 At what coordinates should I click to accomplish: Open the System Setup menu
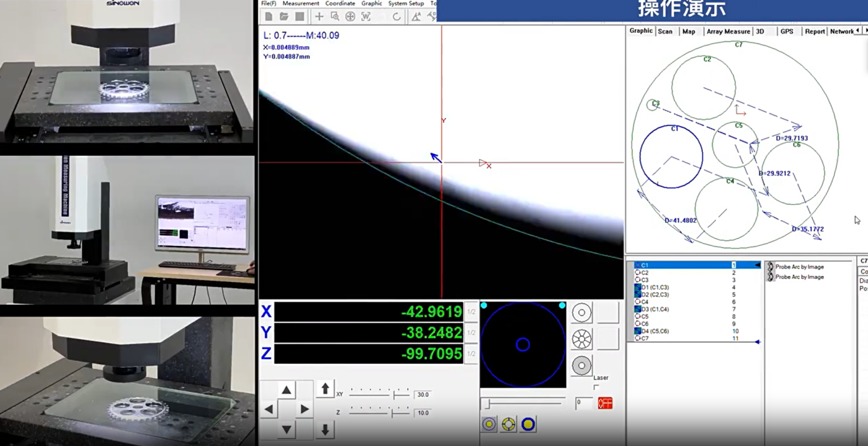pyautogui.click(x=406, y=4)
